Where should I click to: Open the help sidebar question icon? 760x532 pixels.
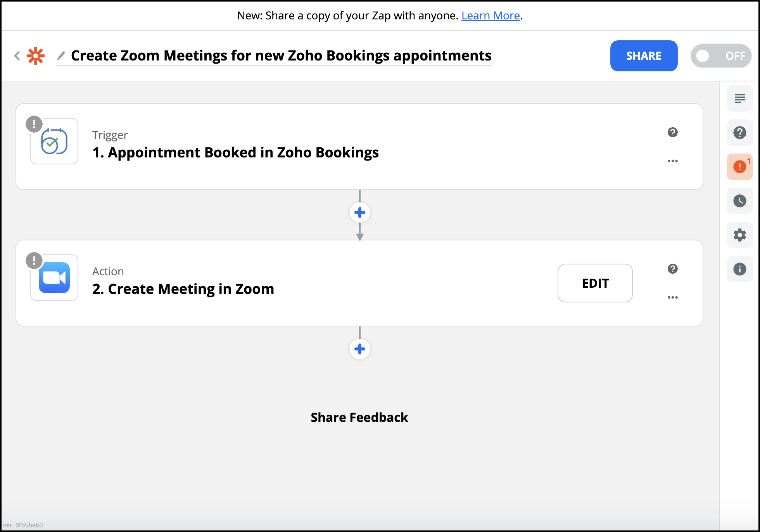pyautogui.click(x=739, y=133)
